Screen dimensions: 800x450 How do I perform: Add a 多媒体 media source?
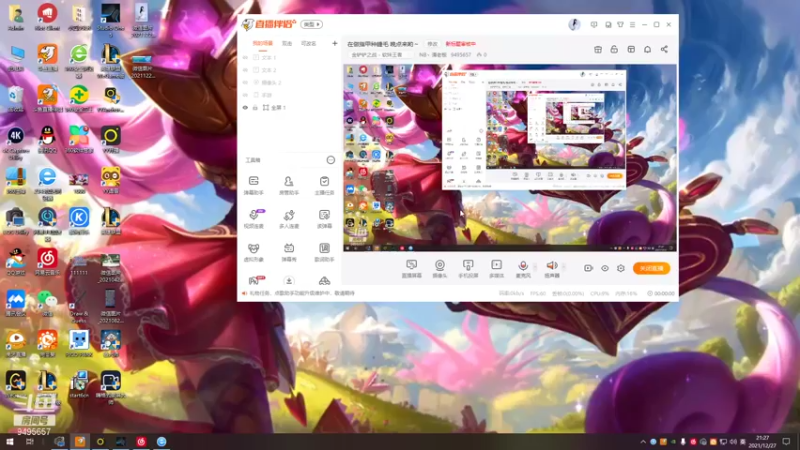click(x=496, y=268)
